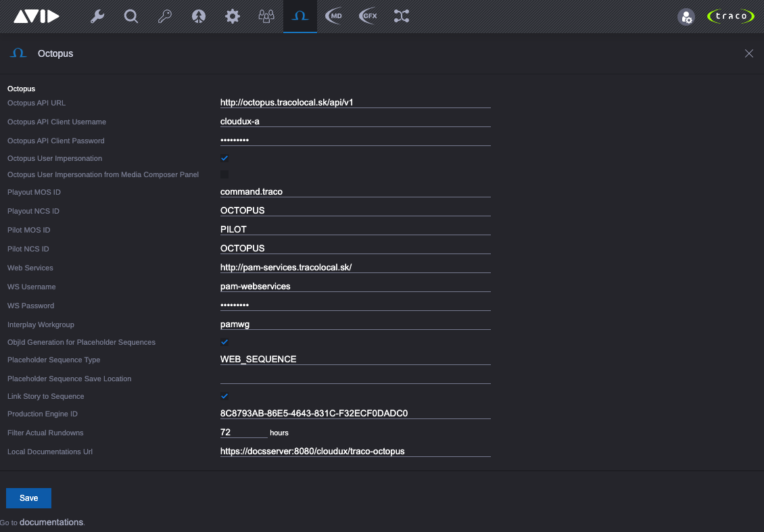Edit the Production Engine ID field
764x532 pixels.
pos(355,413)
